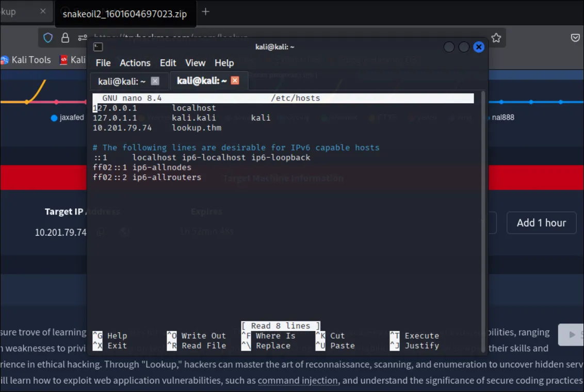Click the red Kali bookmark icon

click(x=63, y=59)
